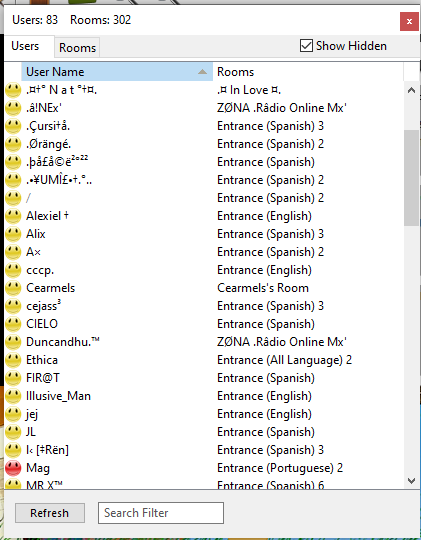Click the smiley icon next to Alix
The height and width of the screenshot is (540, 421).
13,234
